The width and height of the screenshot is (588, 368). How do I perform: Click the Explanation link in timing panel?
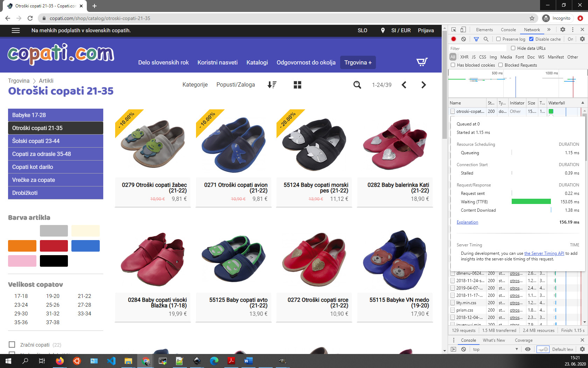(x=467, y=222)
